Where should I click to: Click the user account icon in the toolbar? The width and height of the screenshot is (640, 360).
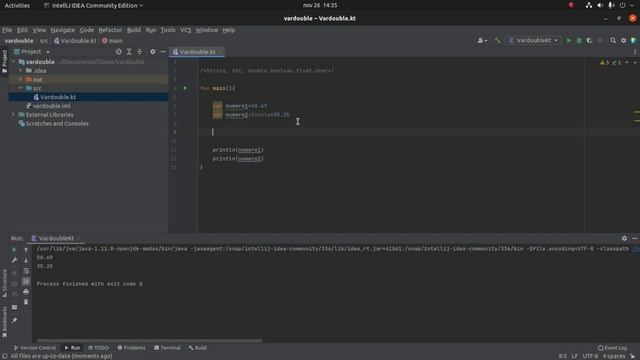[x=482, y=40]
